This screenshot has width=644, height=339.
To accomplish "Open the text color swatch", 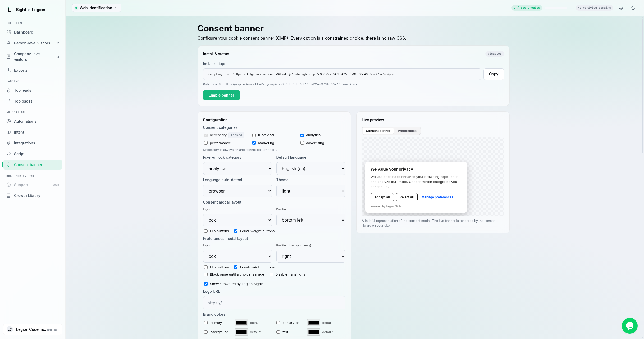I will tap(314, 332).
